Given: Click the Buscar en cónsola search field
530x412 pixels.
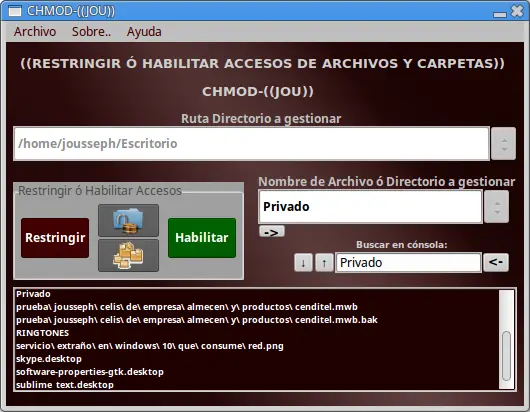Looking at the screenshot, I should [408, 263].
